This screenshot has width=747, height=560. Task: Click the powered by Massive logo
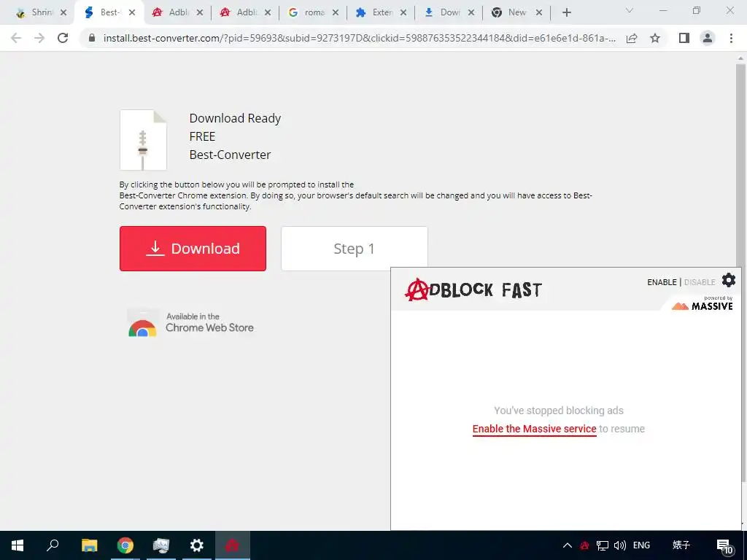(703, 303)
